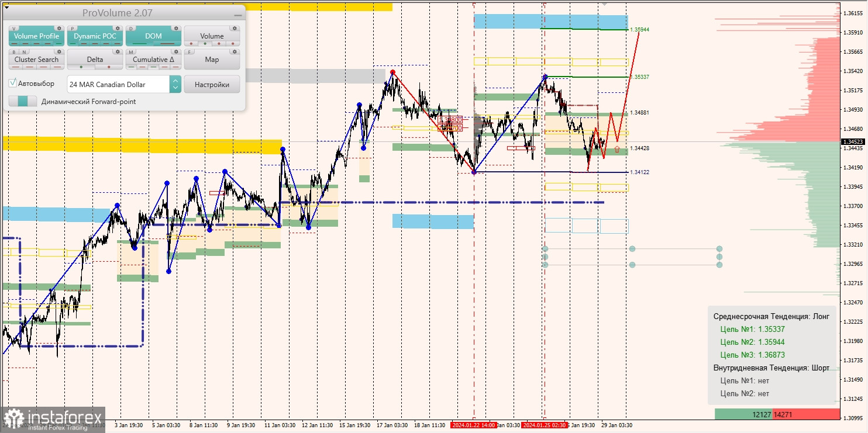This screenshot has width=868, height=433.
Task: Click the 1.34122 level label
Action: click(x=639, y=172)
